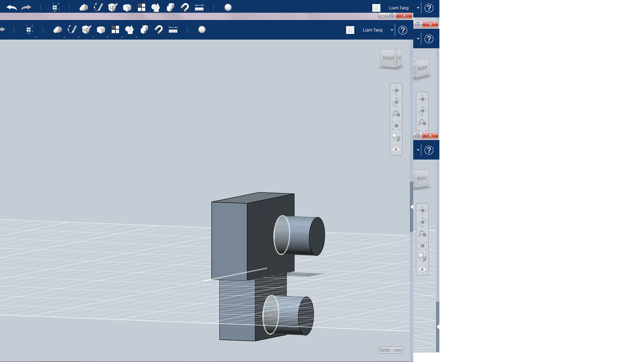This screenshot has width=644, height=362.
Task: Click Fit view in lower-right window
Action: pyautogui.click(x=422, y=246)
